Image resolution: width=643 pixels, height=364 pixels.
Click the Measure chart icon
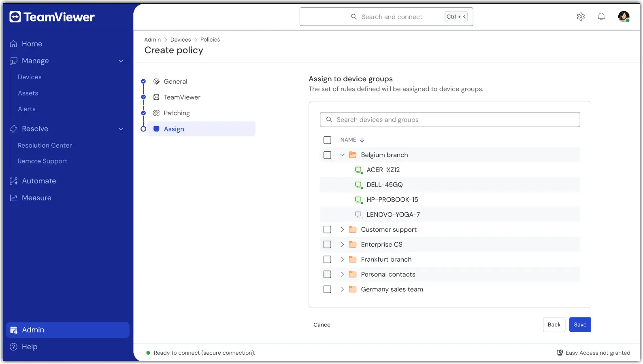[x=13, y=198]
